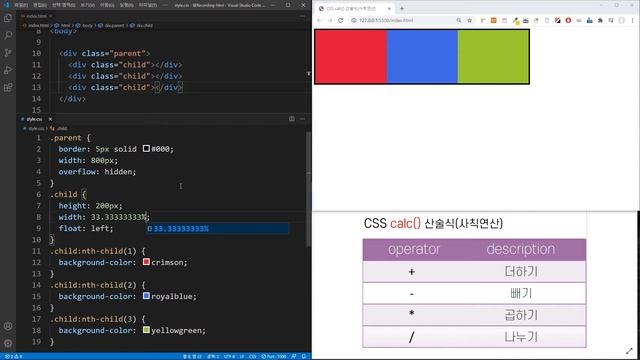
Task: Click the div.parent breadcrumb in index.html
Action: [111, 25]
